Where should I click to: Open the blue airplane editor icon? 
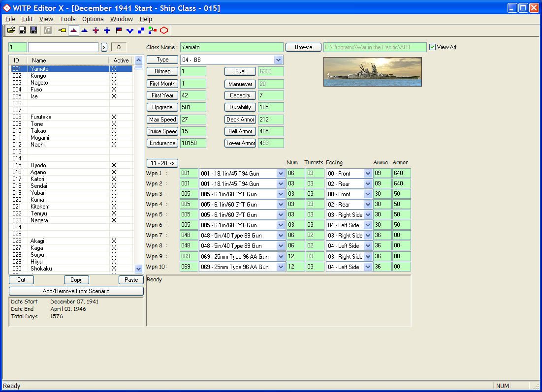click(107, 30)
